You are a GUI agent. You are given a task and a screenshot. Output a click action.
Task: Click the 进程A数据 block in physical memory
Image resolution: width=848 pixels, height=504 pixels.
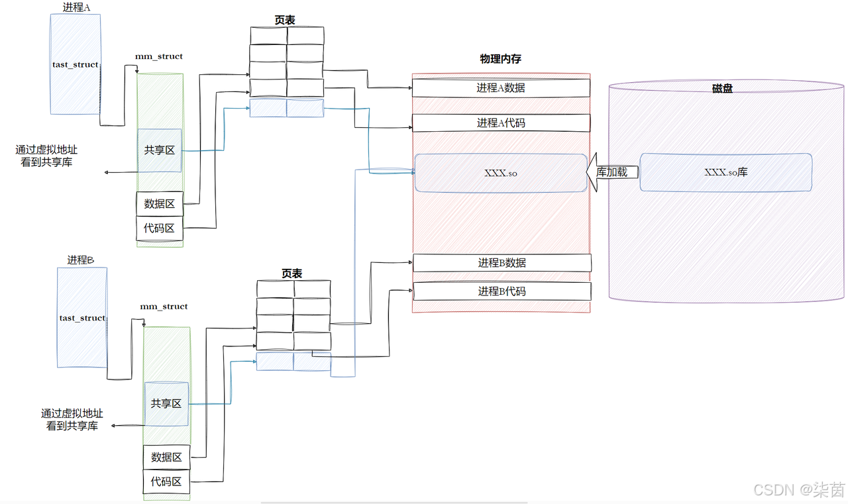500,87
